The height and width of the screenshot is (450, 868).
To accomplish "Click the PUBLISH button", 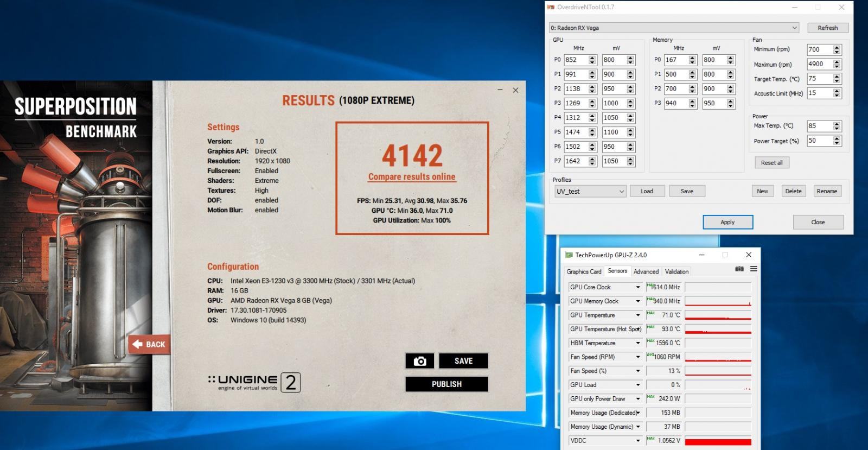I will 446,384.
